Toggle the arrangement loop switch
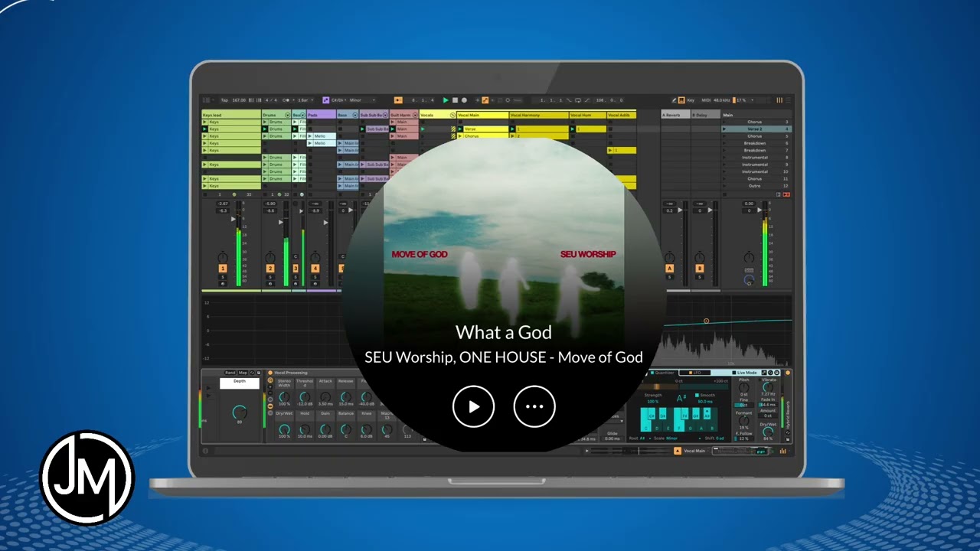The width and height of the screenshot is (980, 551). click(578, 100)
